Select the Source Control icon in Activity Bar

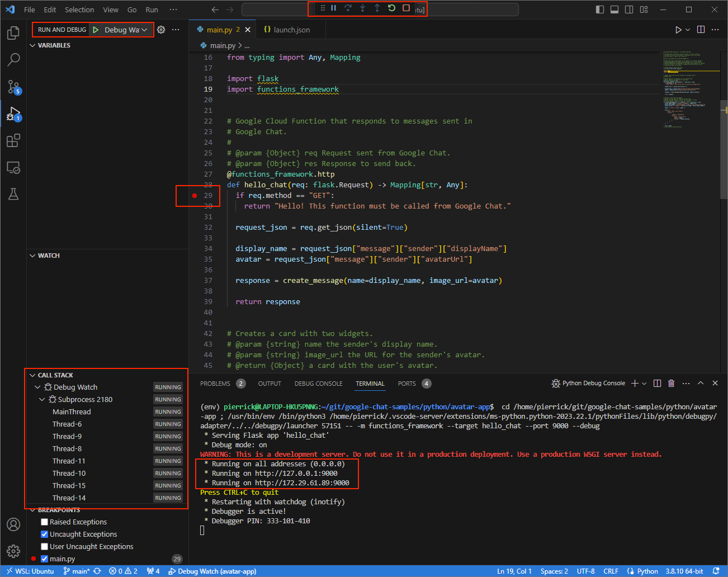pos(13,87)
